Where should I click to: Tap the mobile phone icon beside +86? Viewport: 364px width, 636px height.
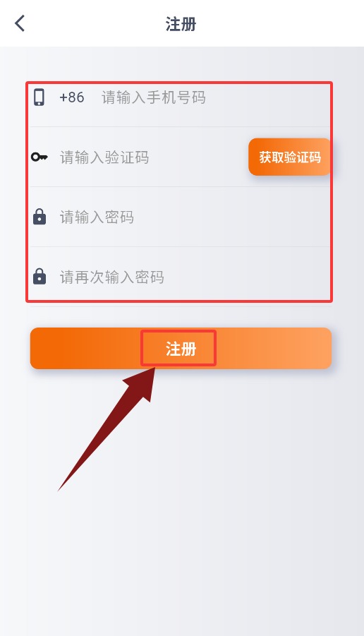coord(39,97)
